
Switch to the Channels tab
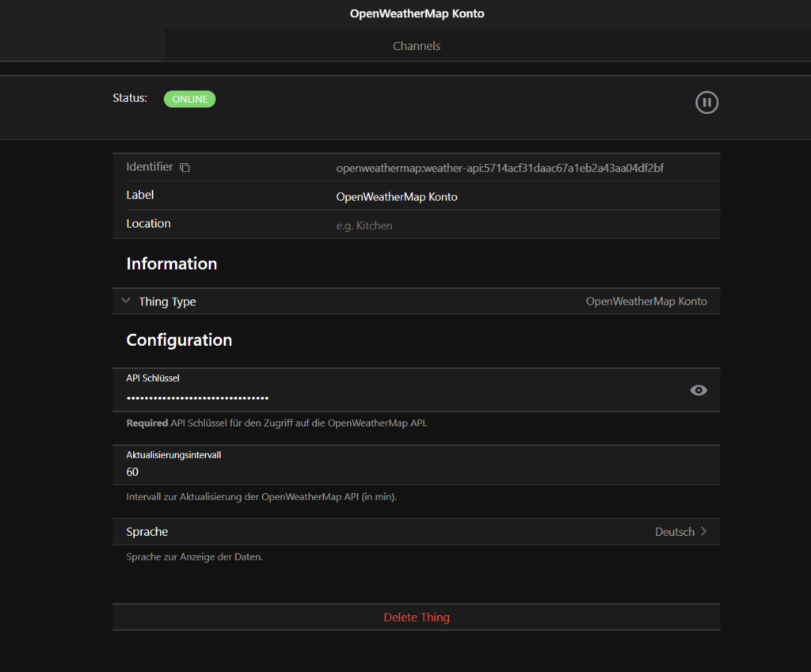[x=417, y=46]
